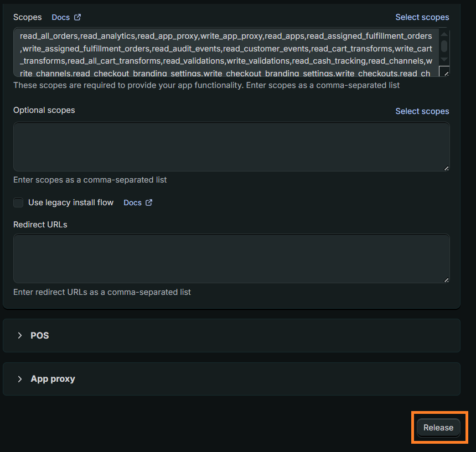Screen dimensions: 476x452
Task: Click the resize grip of the Optional scopes textarea
Action: 446,169
